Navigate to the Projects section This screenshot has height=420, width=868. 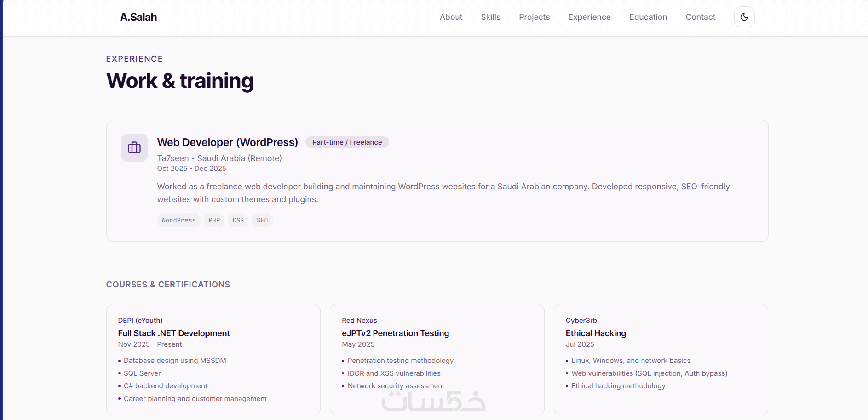[534, 17]
